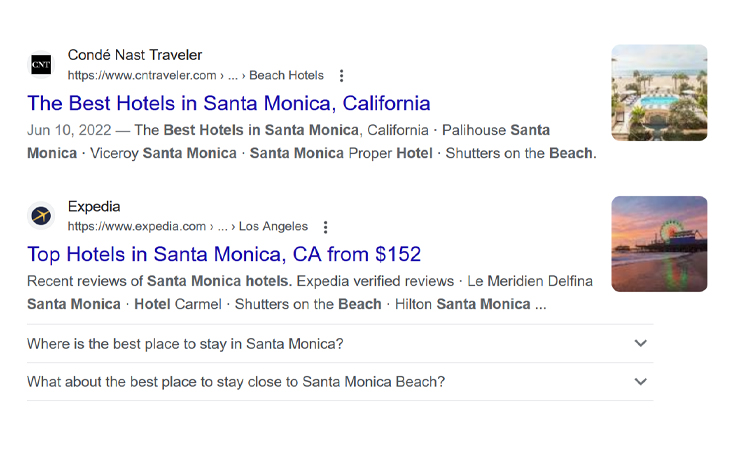The image size is (730, 456).
Task: Click the Condé Nast Traveler CNT favicon
Action: point(41,65)
